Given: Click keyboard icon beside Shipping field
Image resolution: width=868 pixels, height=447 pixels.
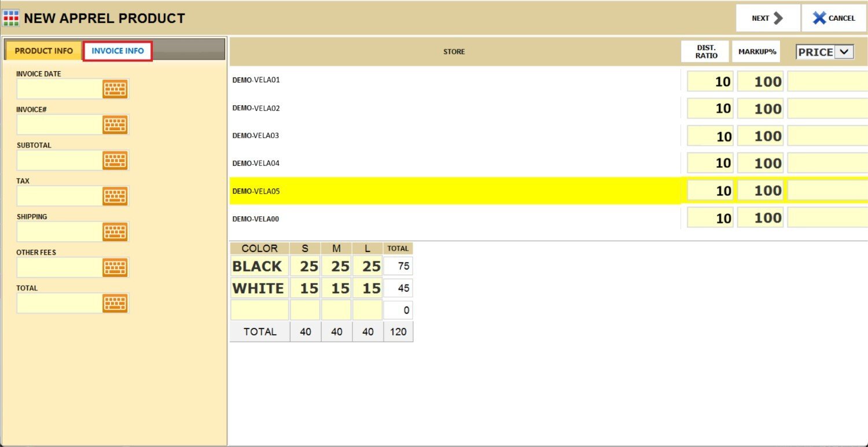Looking at the screenshot, I should pos(115,232).
